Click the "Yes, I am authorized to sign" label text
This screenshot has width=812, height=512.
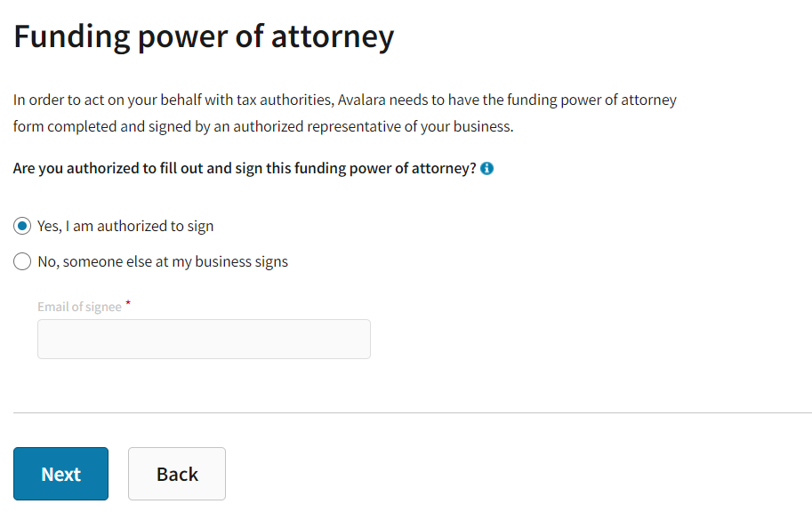pos(125,227)
